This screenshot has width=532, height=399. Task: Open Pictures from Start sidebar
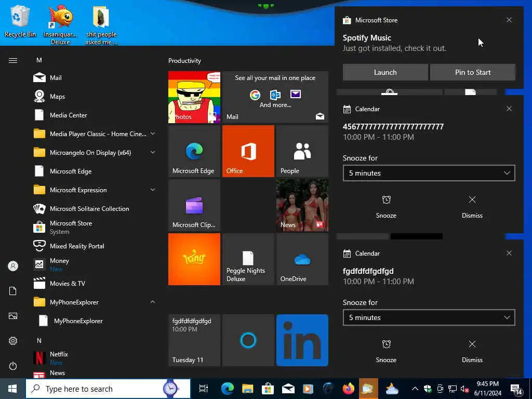click(x=13, y=316)
